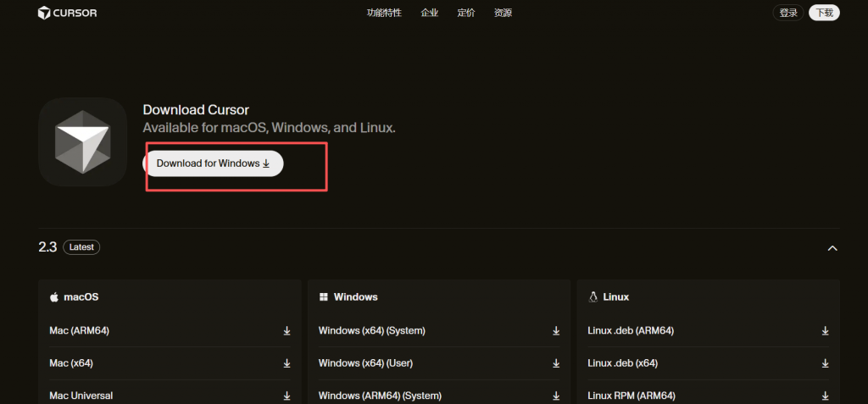
Task: Open the 企业 navigation item
Action: click(x=430, y=13)
